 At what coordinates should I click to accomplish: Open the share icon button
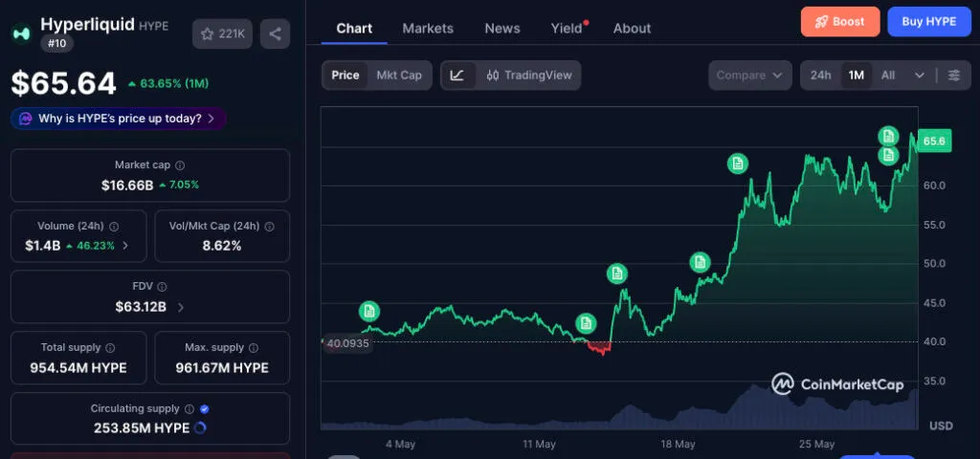tap(275, 33)
